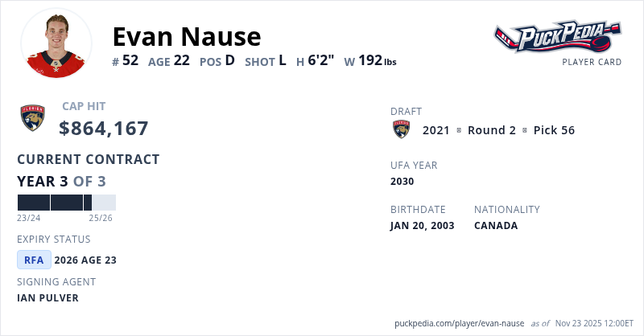Image resolution: width=644 pixels, height=336 pixels.
Task: Click the puckpedia.com/player/evan-nause link
Action: [460, 323]
